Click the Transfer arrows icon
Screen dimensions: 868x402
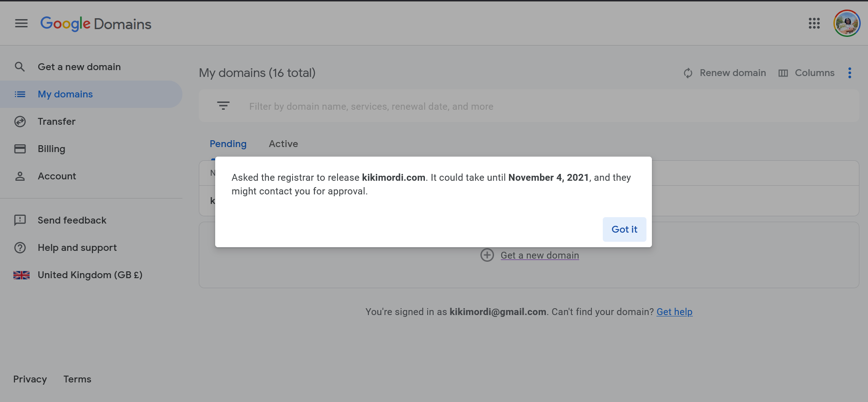click(20, 122)
